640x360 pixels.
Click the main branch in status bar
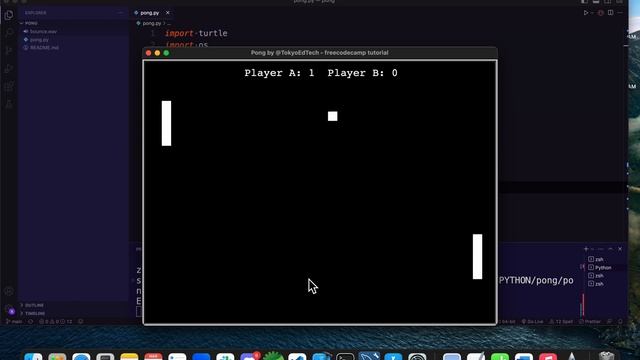point(14,322)
